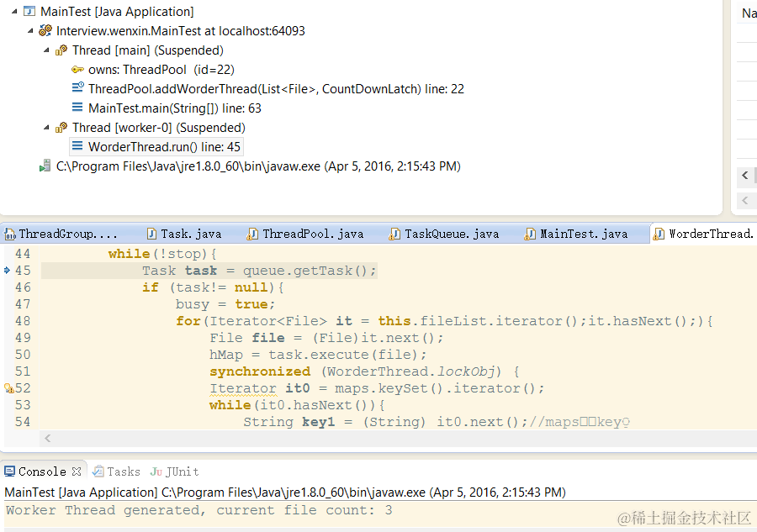Click the class file icon on ThreadGroup tab

pyautogui.click(x=9, y=234)
